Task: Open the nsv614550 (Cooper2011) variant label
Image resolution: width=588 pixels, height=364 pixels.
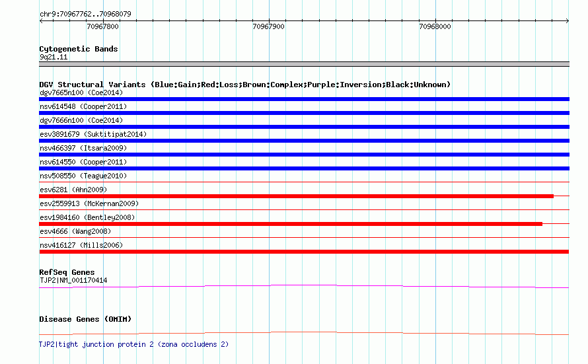Action: (83, 162)
